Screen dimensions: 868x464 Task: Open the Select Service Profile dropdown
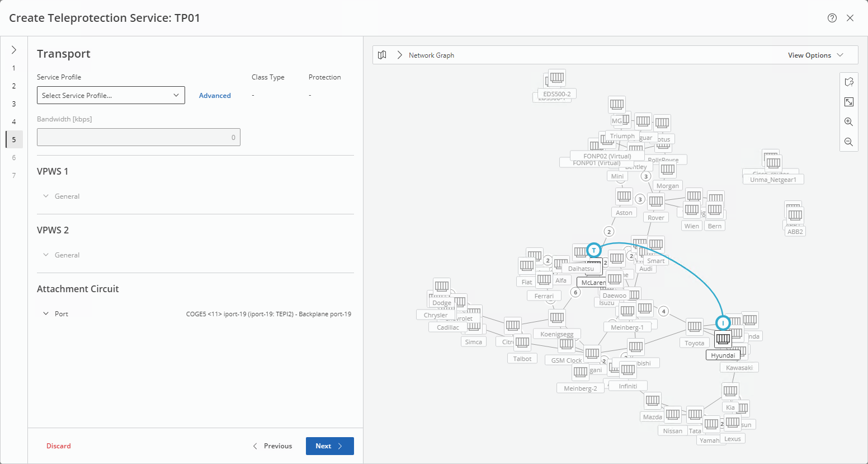[111, 96]
